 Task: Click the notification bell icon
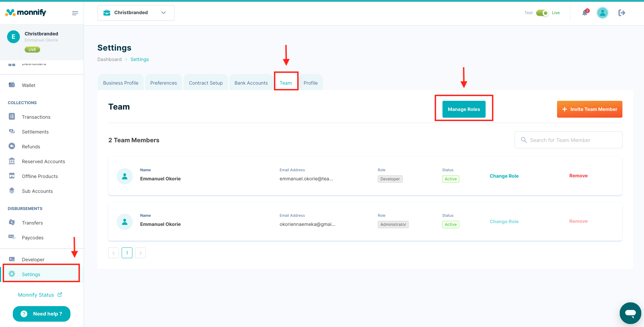(585, 13)
